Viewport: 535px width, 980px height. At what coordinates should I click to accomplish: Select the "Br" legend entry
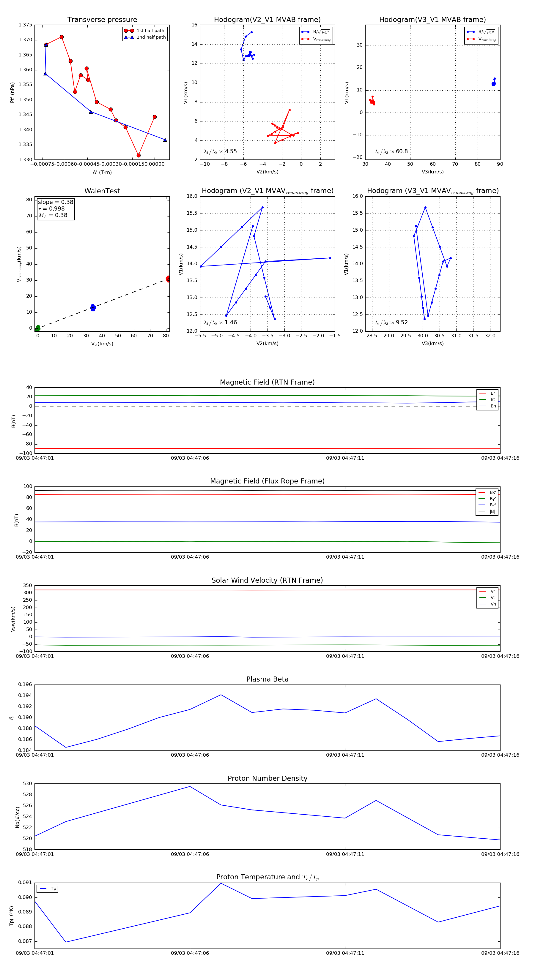click(487, 393)
